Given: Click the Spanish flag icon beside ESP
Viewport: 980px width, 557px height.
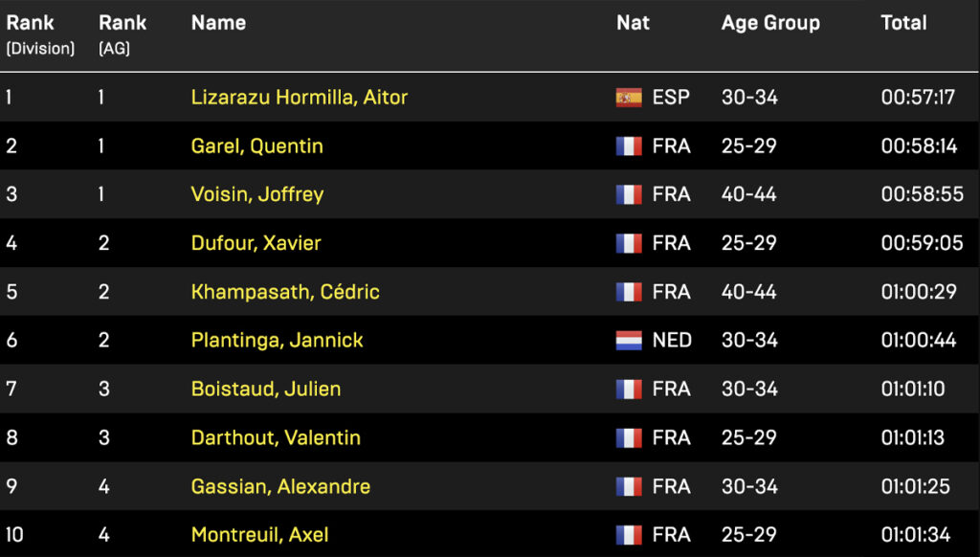Looking at the screenshot, I should [x=629, y=98].
